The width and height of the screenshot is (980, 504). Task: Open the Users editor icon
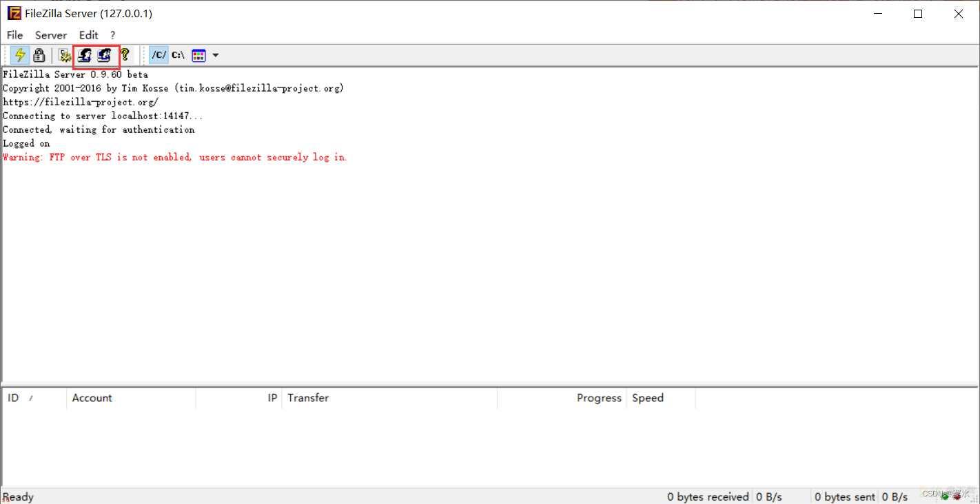click(x=85, y=55)
